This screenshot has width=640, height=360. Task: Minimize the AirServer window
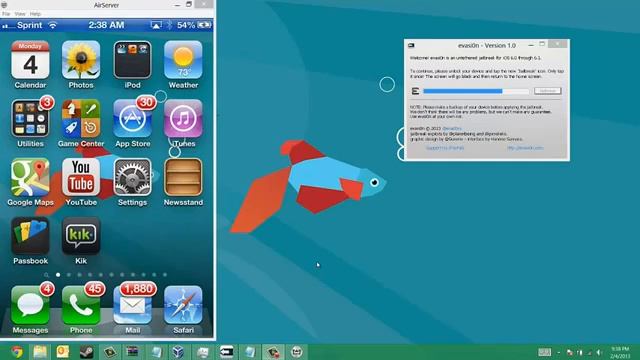click(177, 5)
